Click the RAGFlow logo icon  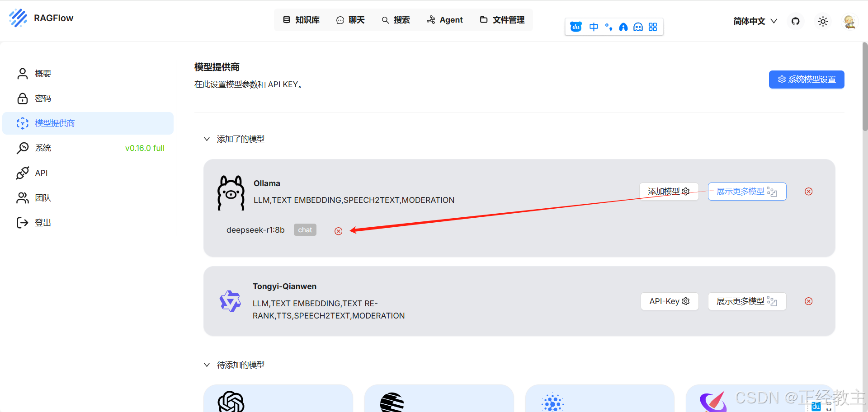pyautogui.click(x=18, y=18)
